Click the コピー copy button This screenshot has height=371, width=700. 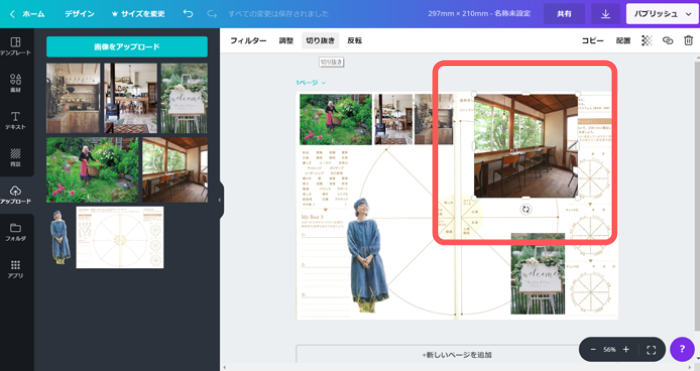(x=592, y=41)
